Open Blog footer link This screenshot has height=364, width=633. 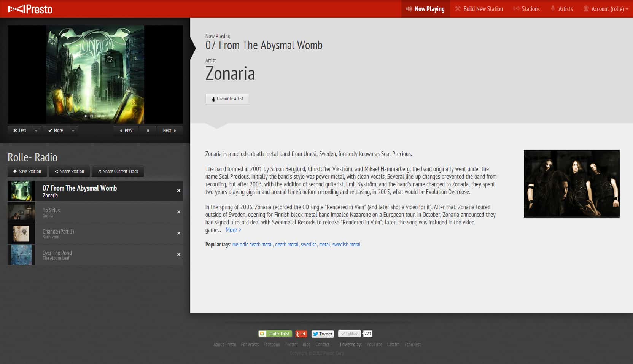[x=307, y=345]
